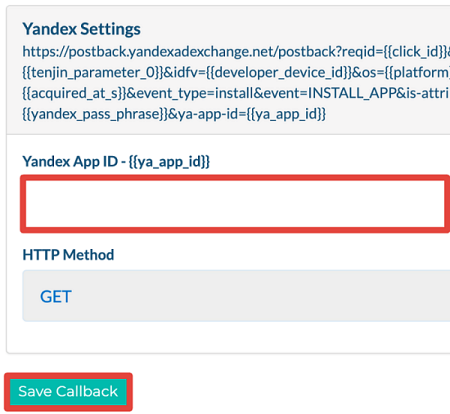Click the Yandex App ID label
This screenshot has width=450, height=414.
116,162
